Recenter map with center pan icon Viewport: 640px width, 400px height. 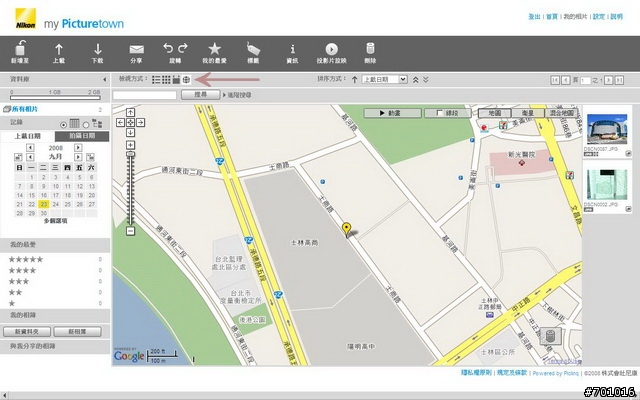tap(130, 122)
